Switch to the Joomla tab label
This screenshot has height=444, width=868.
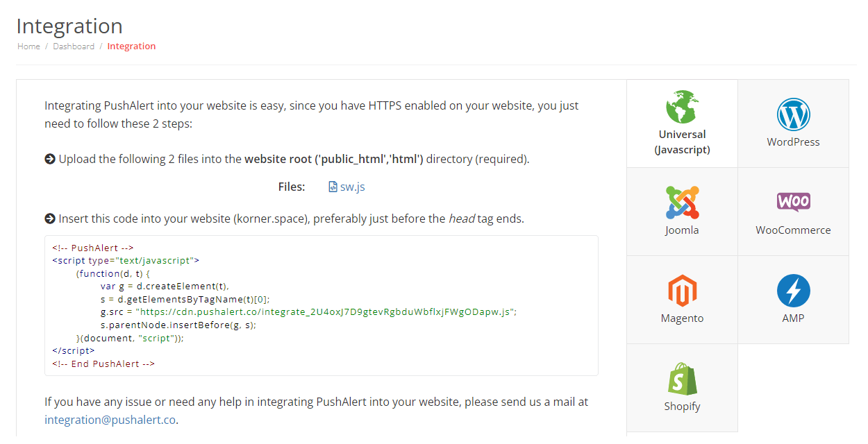click(682, 230)
